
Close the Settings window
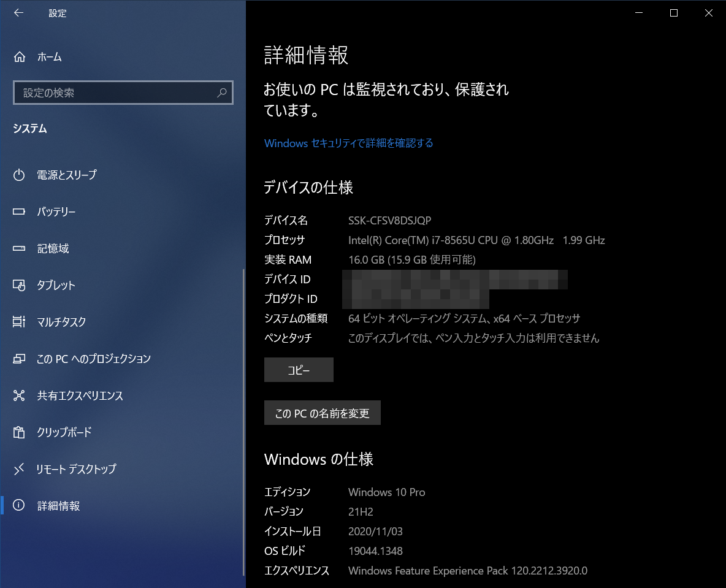(x=708, y=13)
